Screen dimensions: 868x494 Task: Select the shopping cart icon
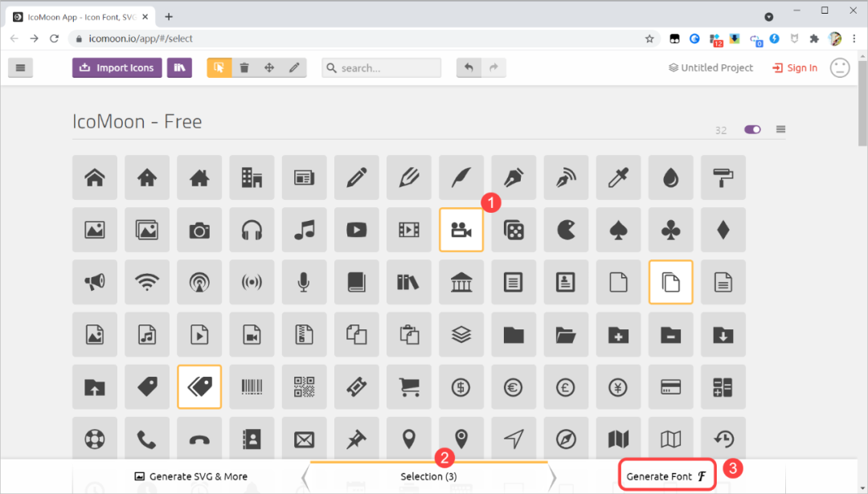point(408,386)
